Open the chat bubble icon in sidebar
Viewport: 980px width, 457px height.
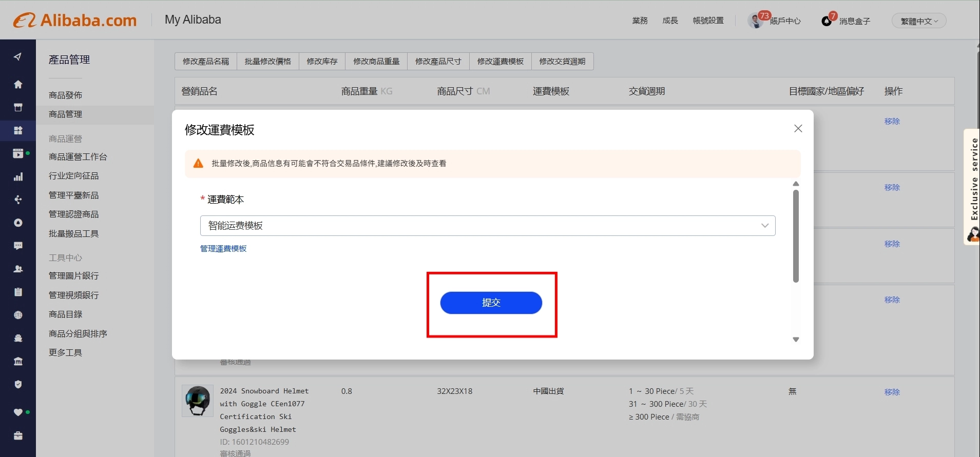[x=18, y=246]
